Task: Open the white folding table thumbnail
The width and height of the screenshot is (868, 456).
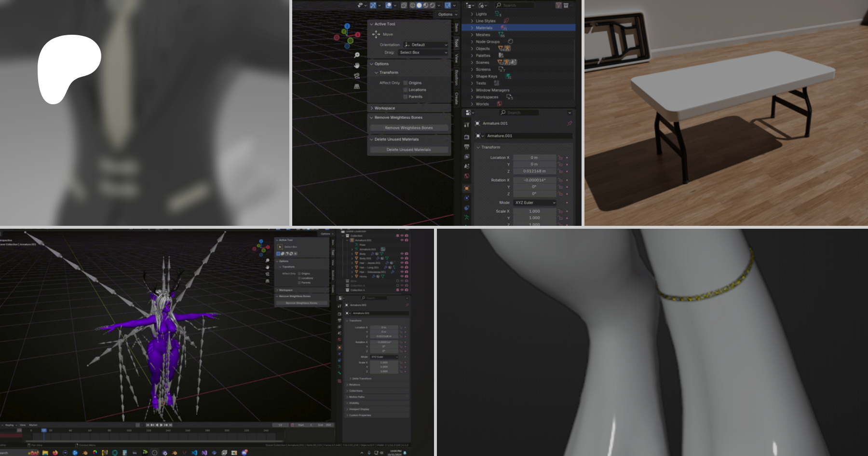Action: 726,113
